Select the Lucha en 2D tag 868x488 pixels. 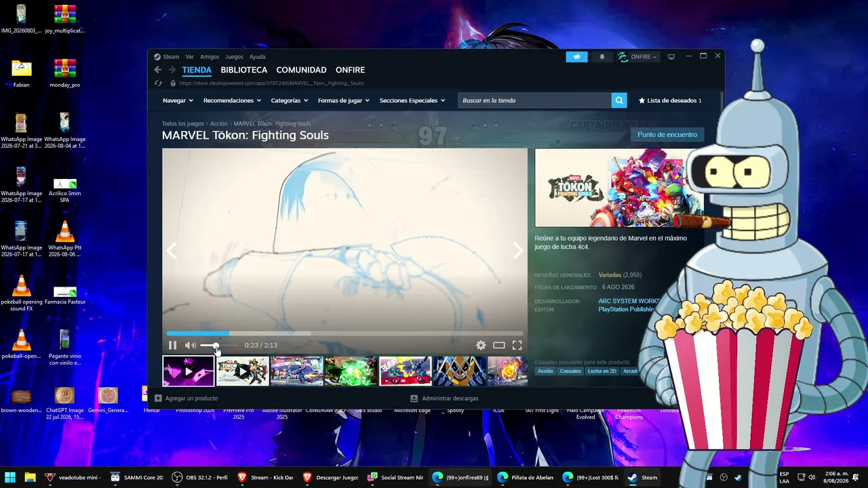(603, 371)
